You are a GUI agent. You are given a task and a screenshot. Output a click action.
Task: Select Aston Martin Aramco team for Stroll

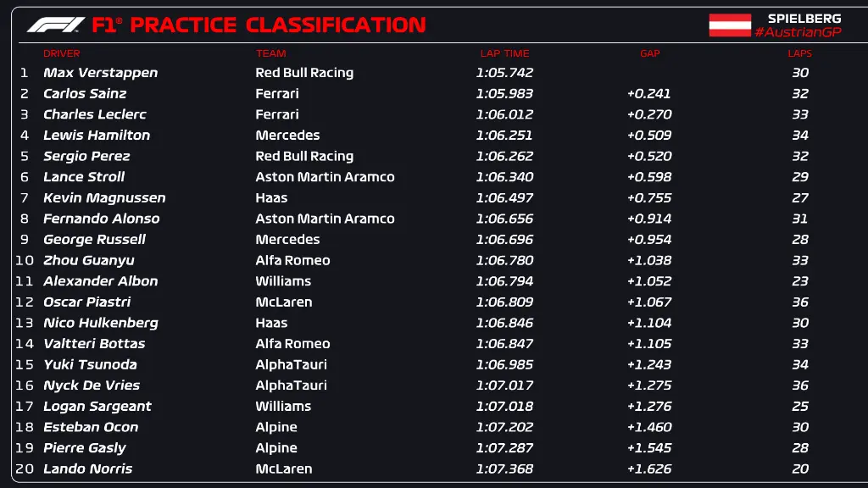(x=325, y=177)
